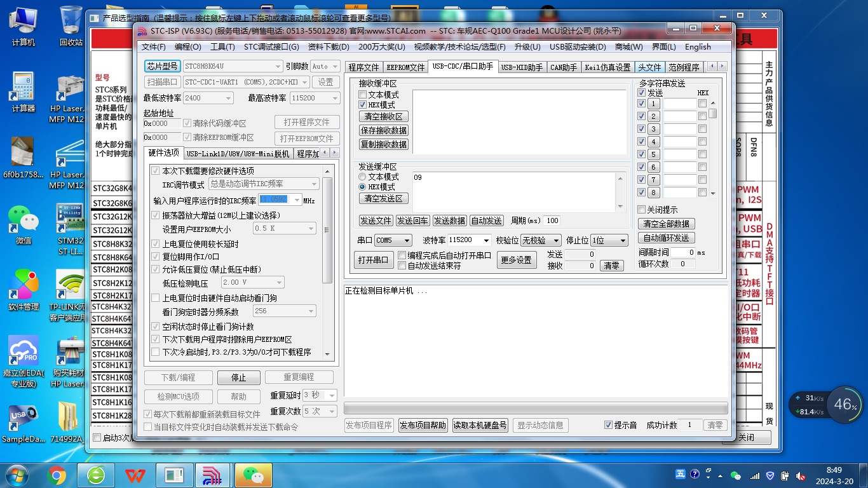Click the STC-ISP title bar icon
This screenshot has width=868, height=488.
coord(143,30)
